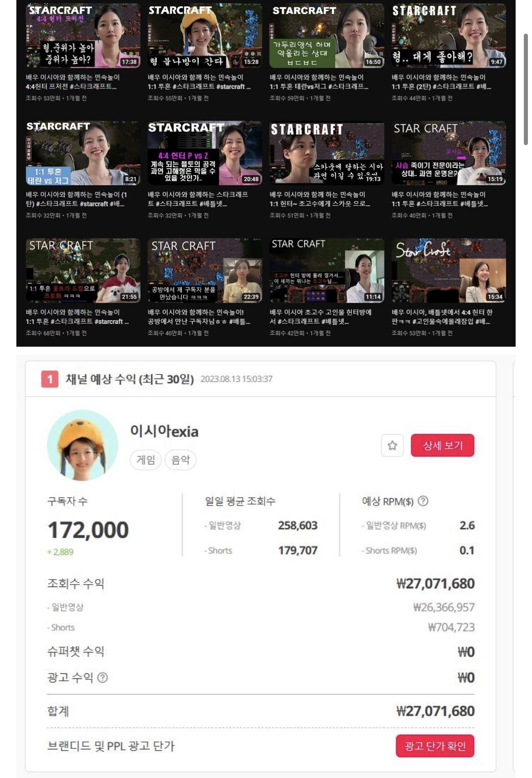Image resolution: width=532 pixels, height=778 pixels.
Task: Click the help icon next to 예상 RPM($)
Action: 423,501
